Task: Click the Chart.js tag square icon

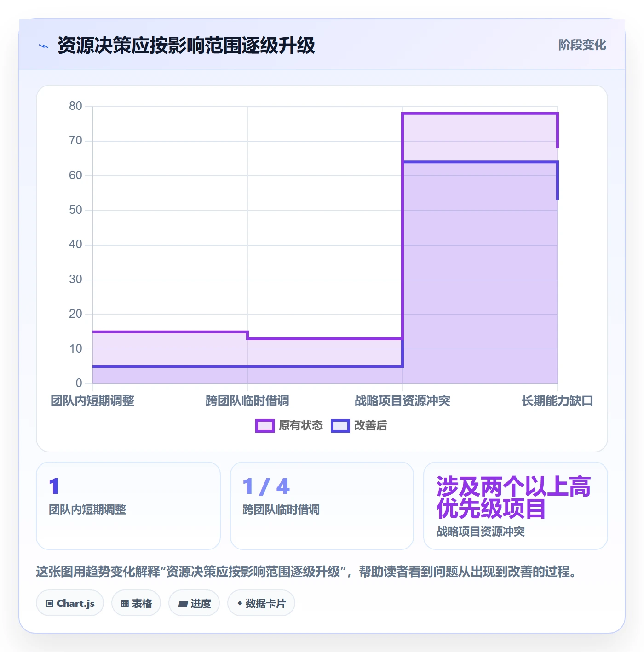Action: coord(50,604)
